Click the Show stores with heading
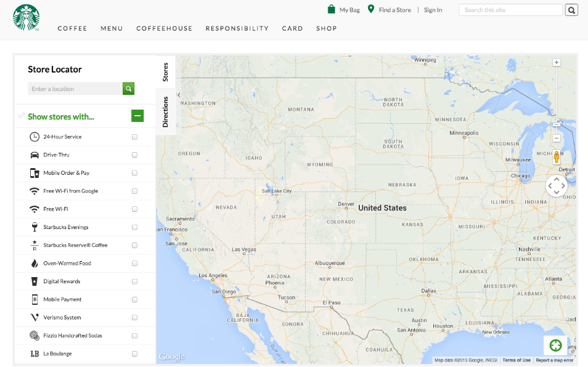Screen dimensions: 588x367 click(x=61, y=116)
